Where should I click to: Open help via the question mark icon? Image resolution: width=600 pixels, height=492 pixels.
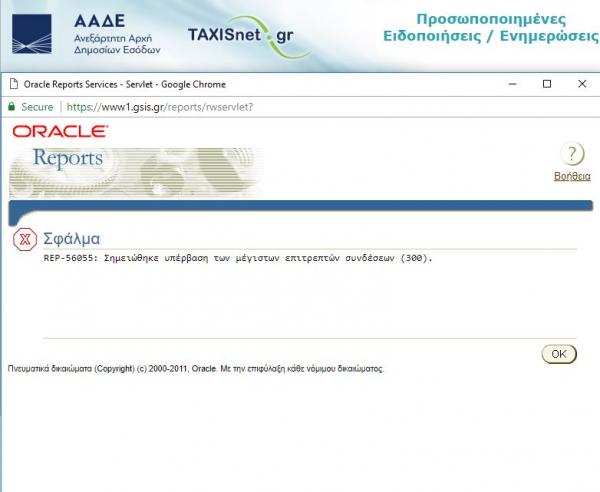(571, 154)
